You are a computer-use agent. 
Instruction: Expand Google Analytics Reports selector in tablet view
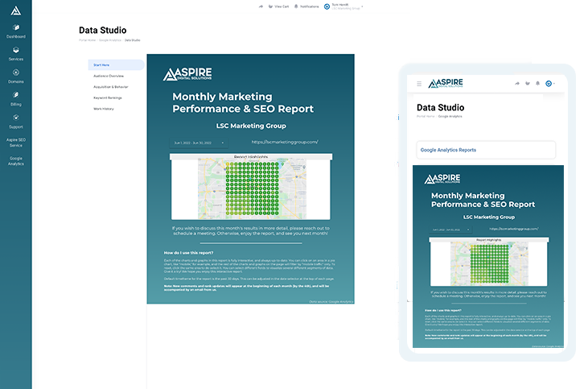point(486,150)
